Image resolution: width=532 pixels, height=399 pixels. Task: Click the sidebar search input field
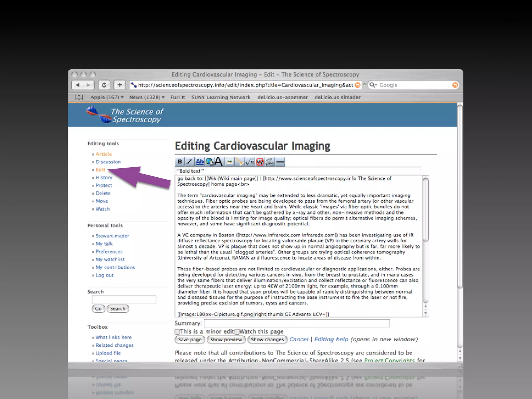(124, 300)
